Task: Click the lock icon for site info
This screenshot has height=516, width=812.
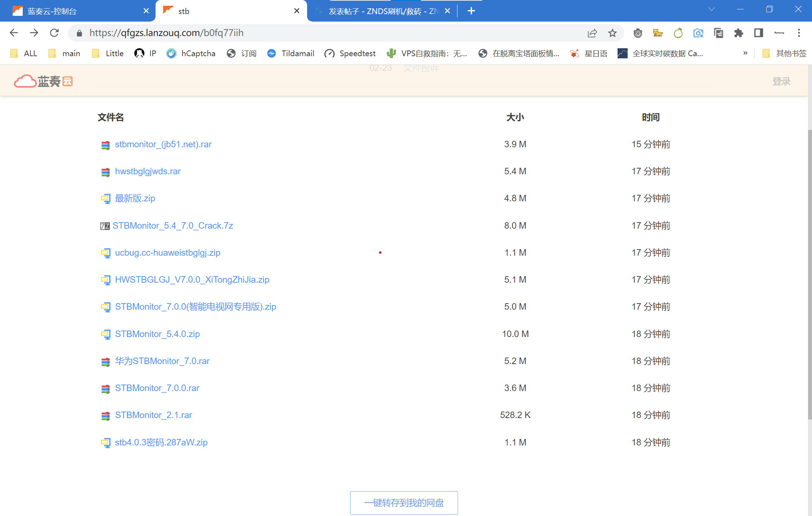Action: [79, 33]
